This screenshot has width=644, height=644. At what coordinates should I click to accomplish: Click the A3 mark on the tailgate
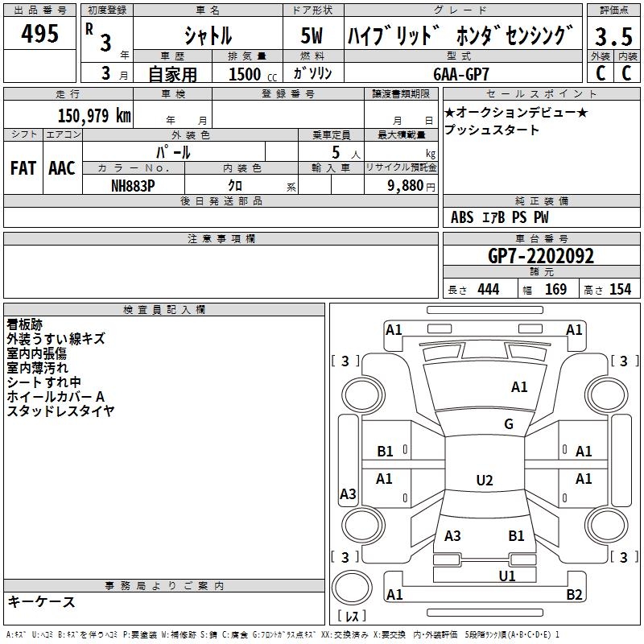[452, 536]
